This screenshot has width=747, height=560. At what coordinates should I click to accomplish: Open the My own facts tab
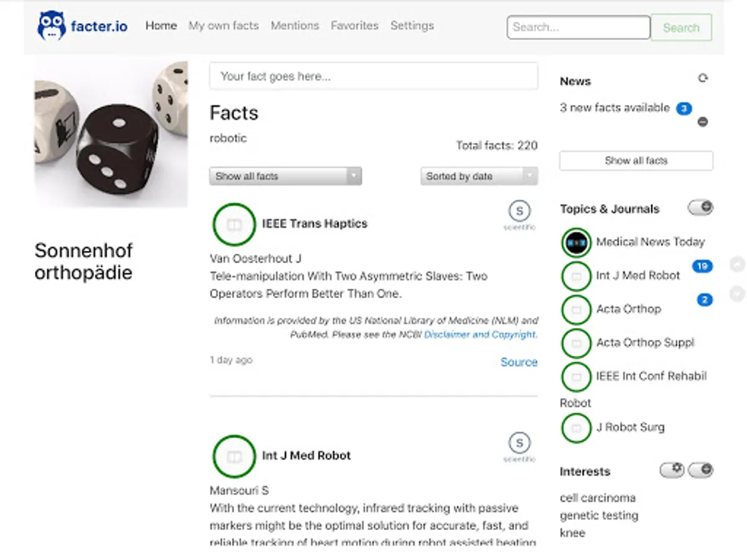[223, 26]
